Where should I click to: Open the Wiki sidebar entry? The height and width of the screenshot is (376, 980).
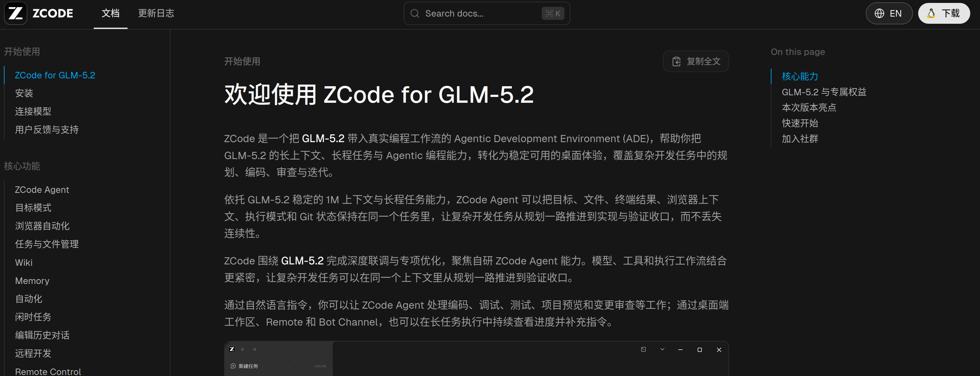23,262
